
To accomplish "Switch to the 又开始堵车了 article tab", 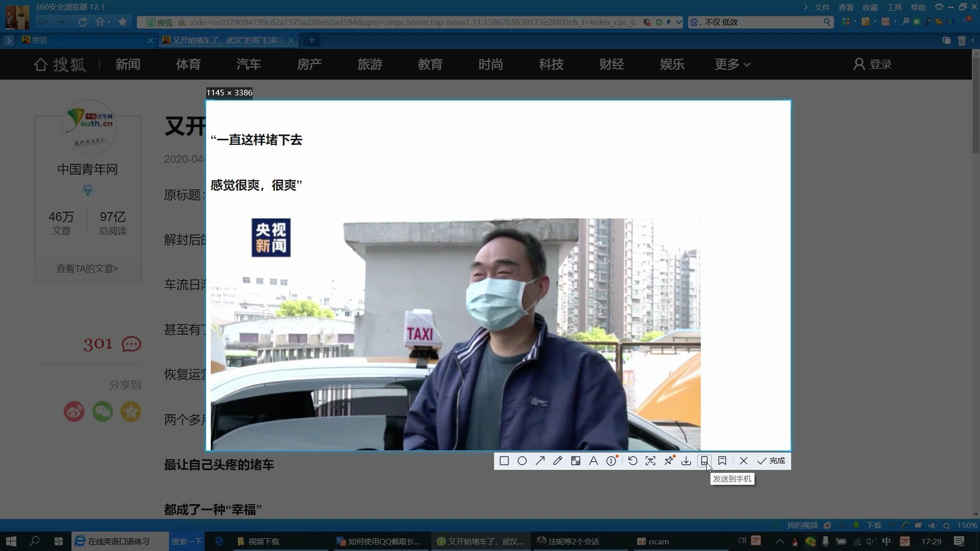I will (x=228, y=40).
